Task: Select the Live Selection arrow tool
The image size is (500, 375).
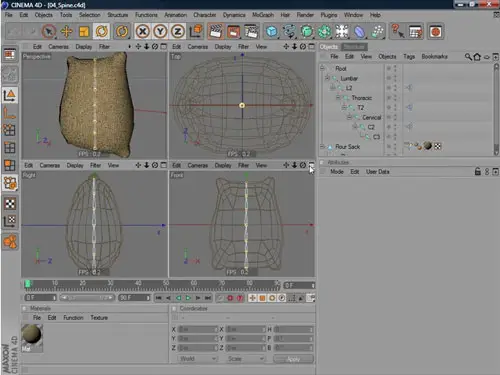Action: tap(49, 31)
